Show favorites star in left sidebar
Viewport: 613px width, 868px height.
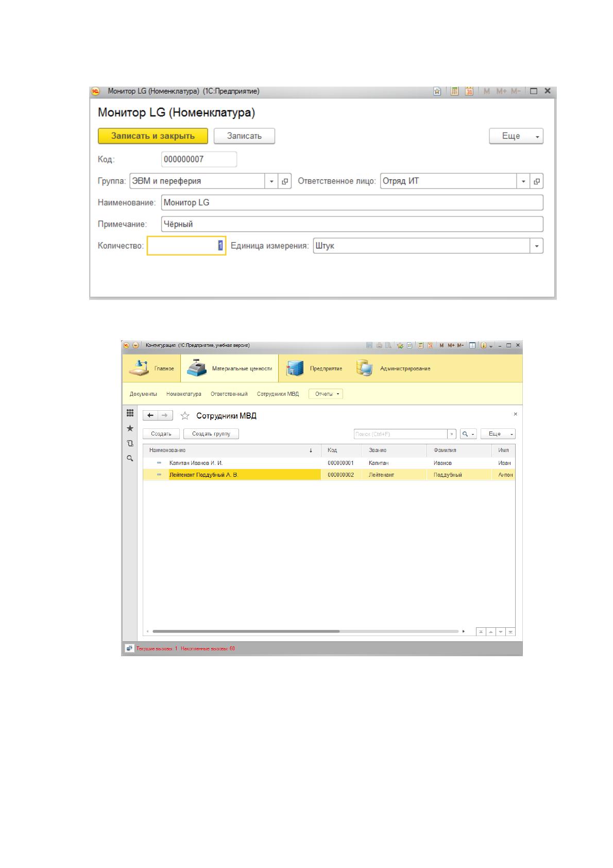tap(130, 428)
